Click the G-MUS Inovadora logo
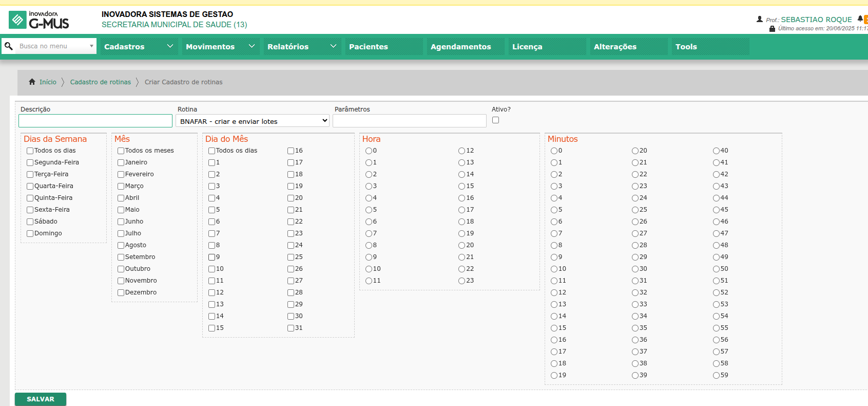Screen dimensions: 868x406 (39, 20)
